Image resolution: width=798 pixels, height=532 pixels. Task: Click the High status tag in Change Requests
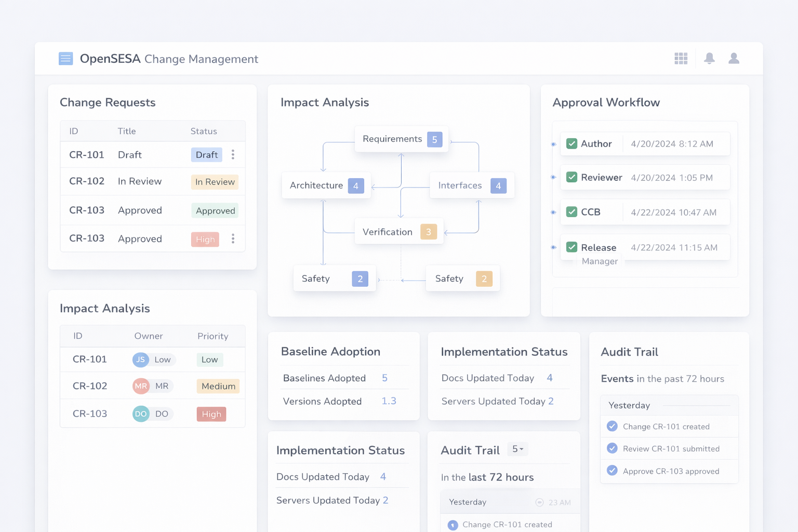click(x=205, y=240)
